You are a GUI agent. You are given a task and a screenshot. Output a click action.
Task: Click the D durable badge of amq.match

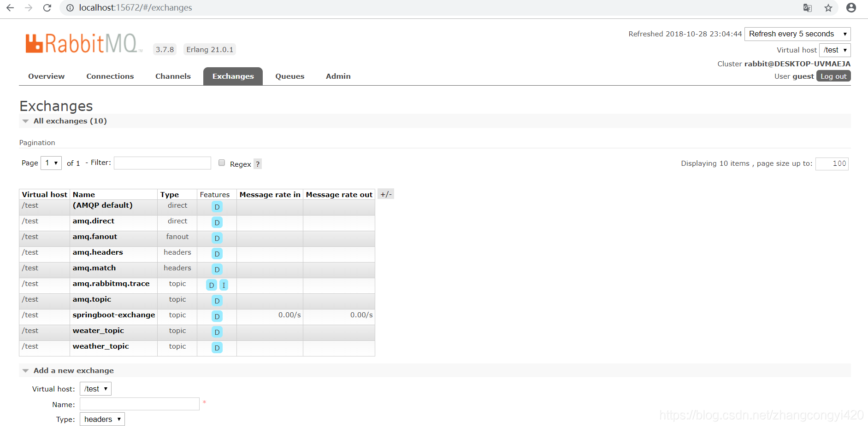tap(217, 269)
